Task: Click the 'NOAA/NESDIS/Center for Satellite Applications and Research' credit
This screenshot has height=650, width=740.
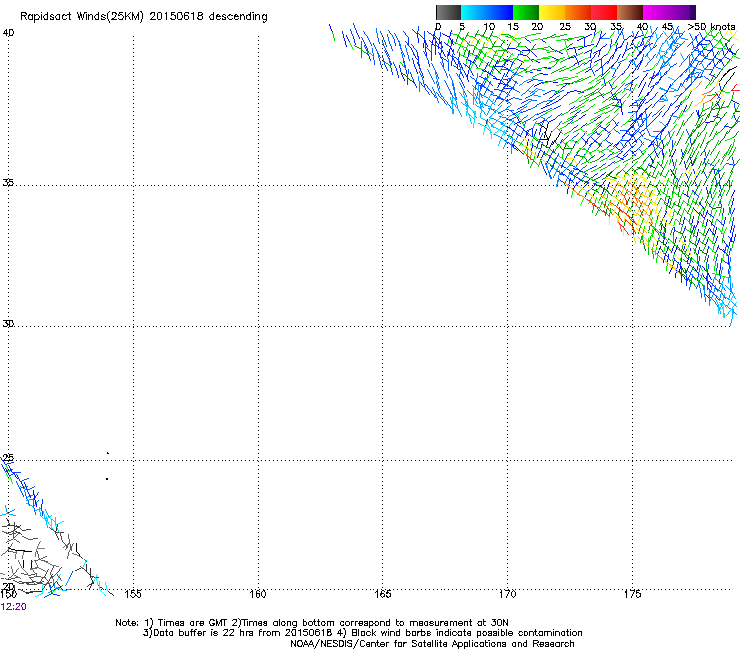Action: pos(432,644)
